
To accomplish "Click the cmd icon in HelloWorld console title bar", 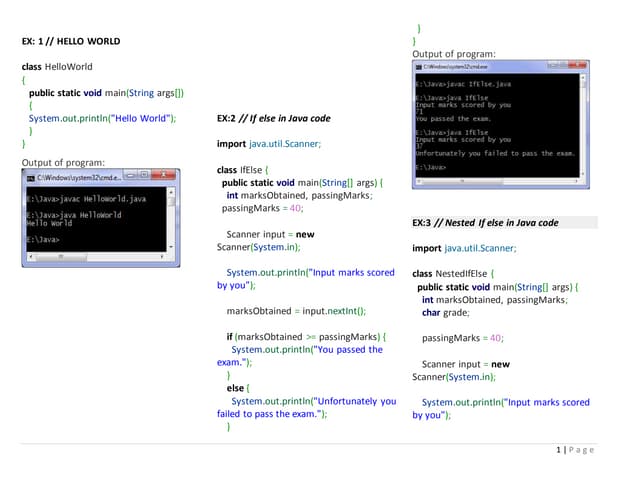I will [30, 177].
